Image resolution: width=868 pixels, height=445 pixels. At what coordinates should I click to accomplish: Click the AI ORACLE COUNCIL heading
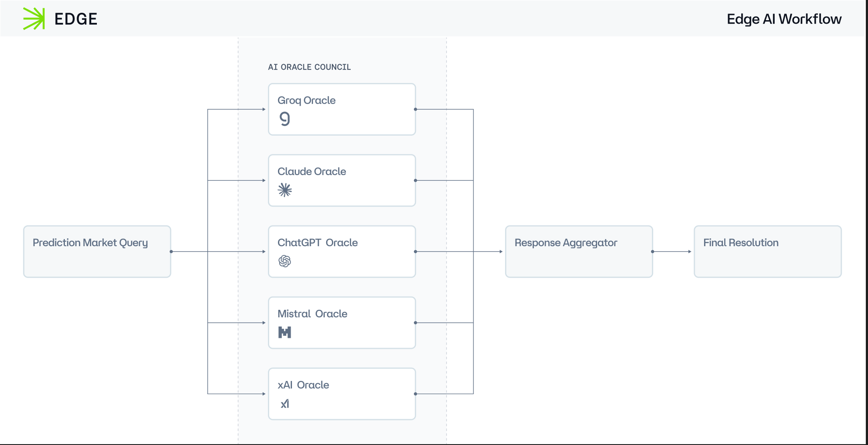(309, 67)
